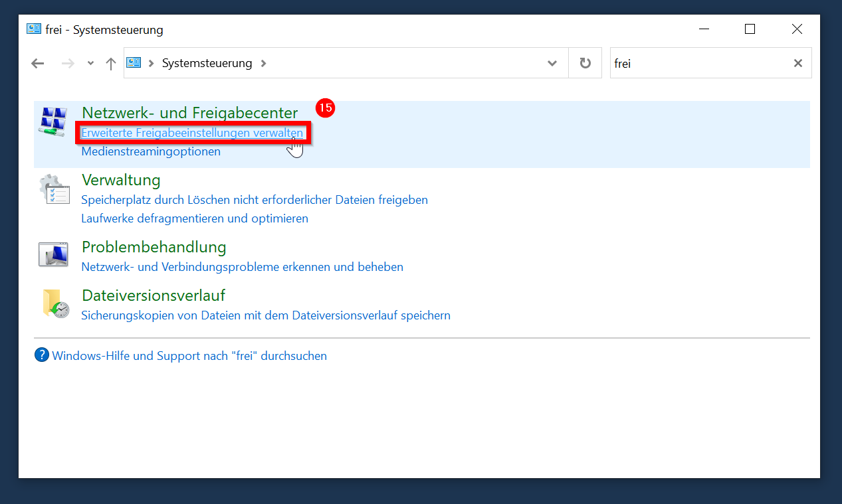Screen dimensions: 842x504
Task: Go up one level with the up arrow
Action: click(x=111, y=63)
